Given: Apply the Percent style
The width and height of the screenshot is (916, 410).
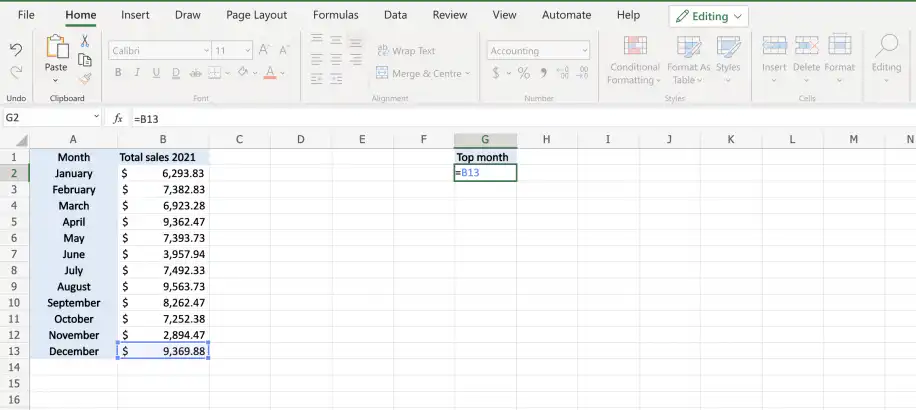Looking at the screenshot, I should pos(523,73).
